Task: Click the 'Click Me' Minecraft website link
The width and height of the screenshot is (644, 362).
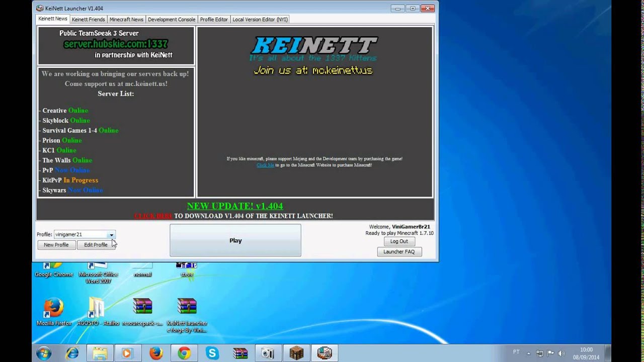Action: tap(265, 165)
